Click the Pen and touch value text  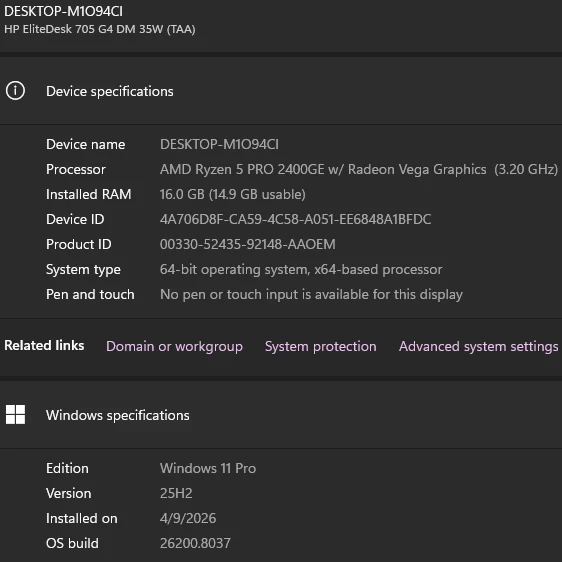tap(311, 295)
